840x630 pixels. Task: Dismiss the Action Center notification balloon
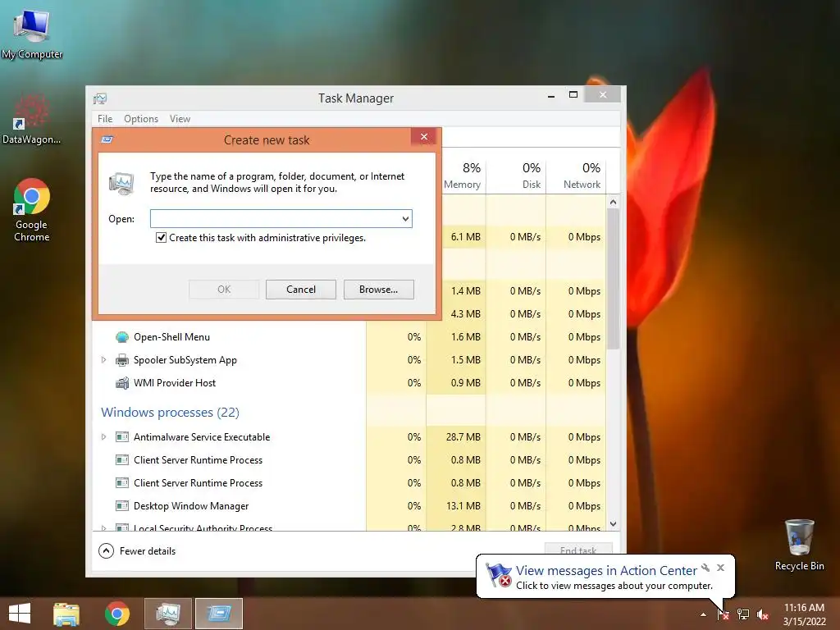coord(720,568)
